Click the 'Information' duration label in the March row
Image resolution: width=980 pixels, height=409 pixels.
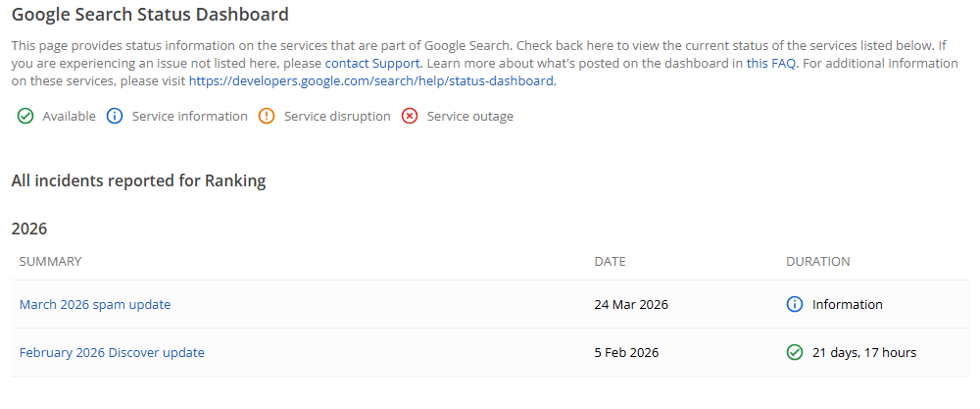click(848, 305)
